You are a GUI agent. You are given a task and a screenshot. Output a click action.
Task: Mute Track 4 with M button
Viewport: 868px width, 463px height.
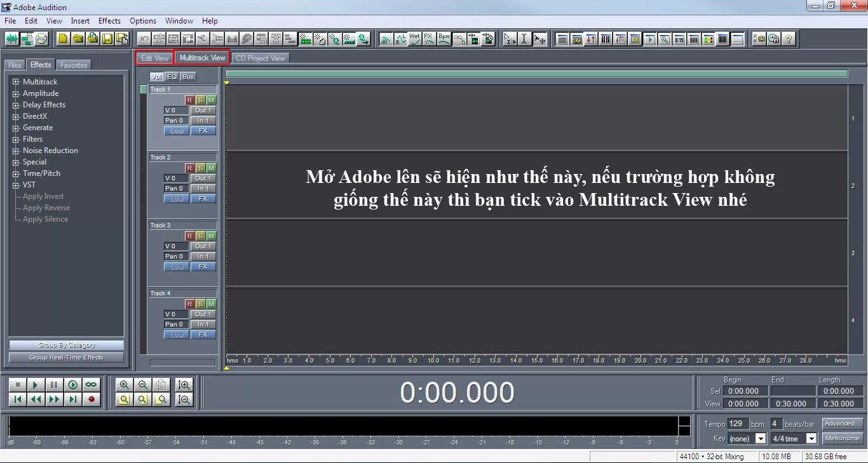pyautogui.click(x=211, y=304)
